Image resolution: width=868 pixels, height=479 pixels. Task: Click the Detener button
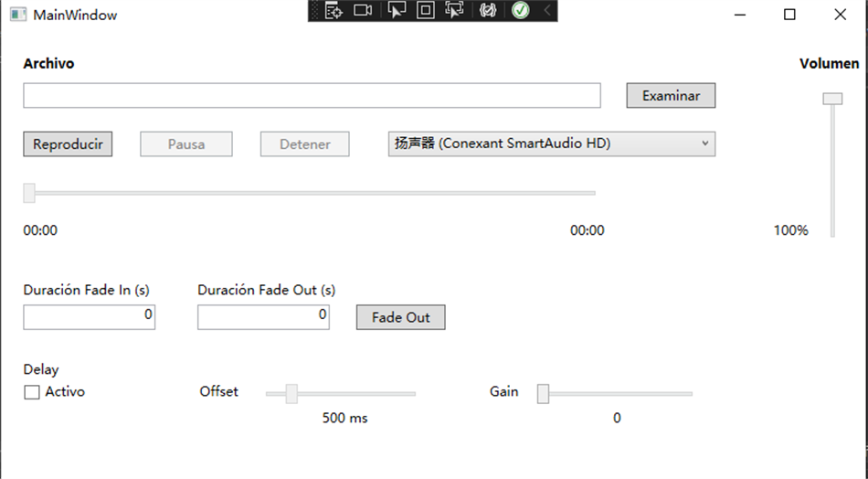[x=304, y=144]
